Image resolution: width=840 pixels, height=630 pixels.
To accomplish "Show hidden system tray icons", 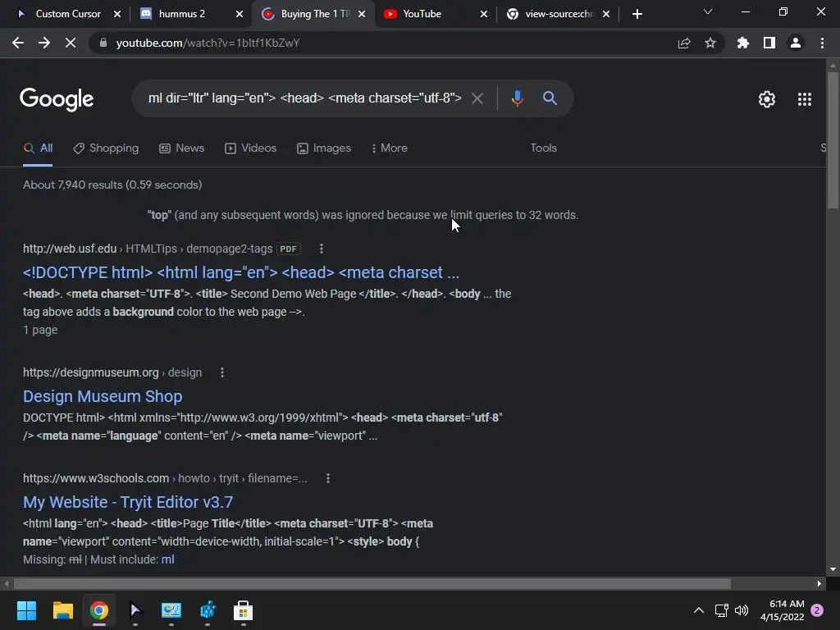I will (x=699, y=610).
